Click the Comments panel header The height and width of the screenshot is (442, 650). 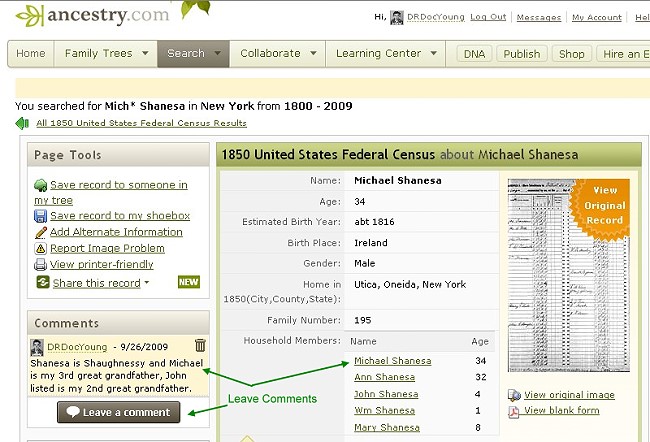click(x=118, y=323)
